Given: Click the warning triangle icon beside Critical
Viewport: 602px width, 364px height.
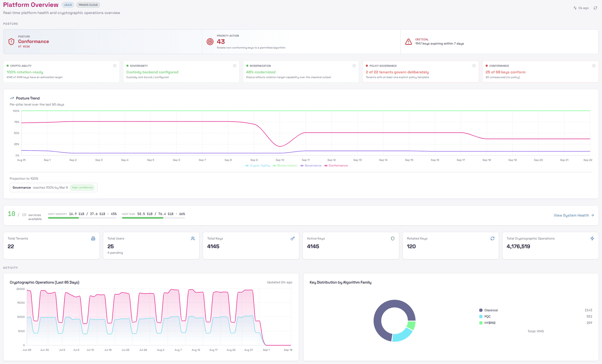Looking at the screenshot, I should coord(408,42).
